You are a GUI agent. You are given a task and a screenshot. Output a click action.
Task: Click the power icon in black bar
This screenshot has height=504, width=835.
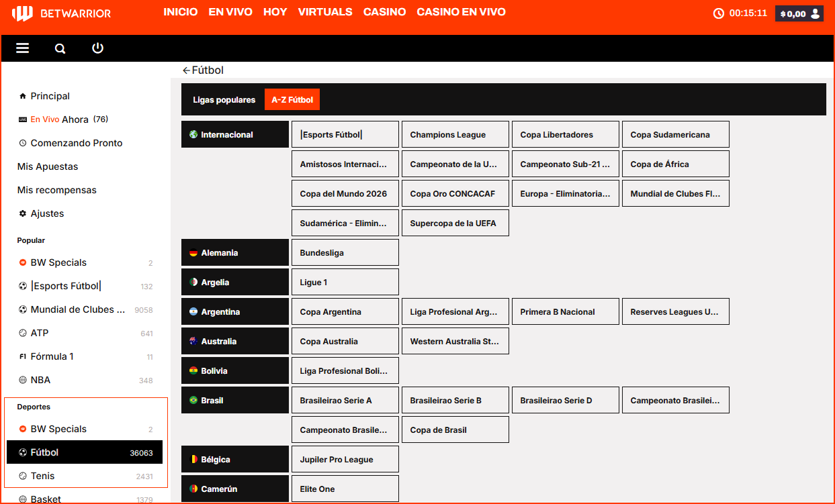click(98, 48)
